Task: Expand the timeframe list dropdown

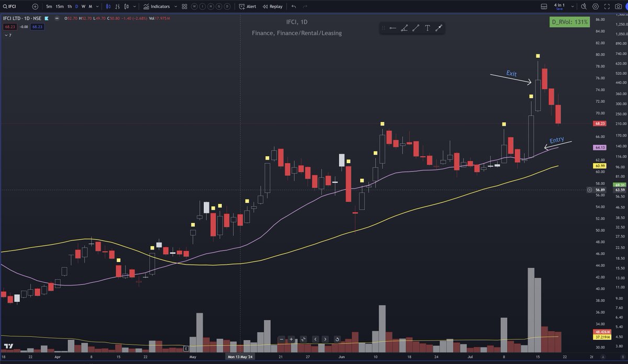Action: click(97, 6)
